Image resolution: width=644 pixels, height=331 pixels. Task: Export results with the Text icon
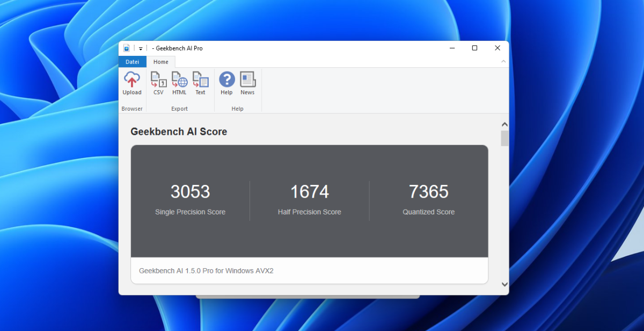pos(200,83)
